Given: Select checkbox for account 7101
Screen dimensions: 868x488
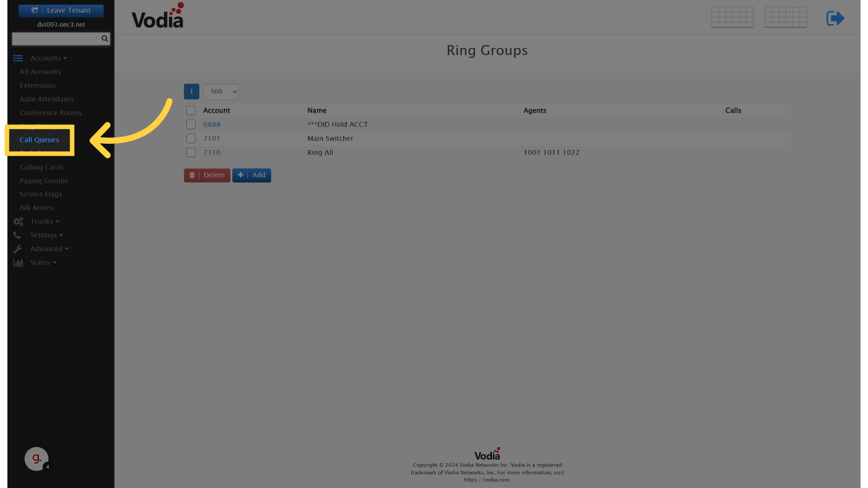Looking at the screenshot, I should click(x=191, y=138).
